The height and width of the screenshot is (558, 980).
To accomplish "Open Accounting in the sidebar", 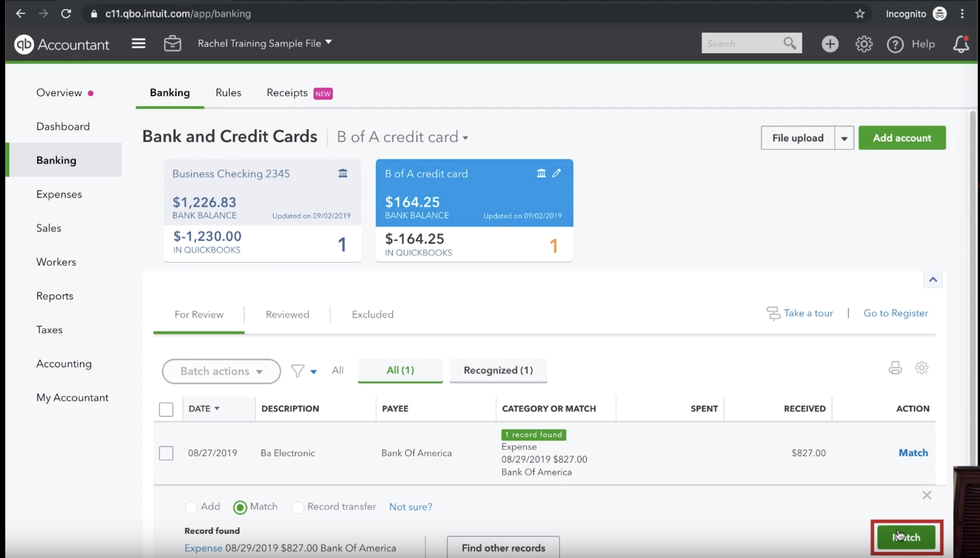I will point(64,364).
